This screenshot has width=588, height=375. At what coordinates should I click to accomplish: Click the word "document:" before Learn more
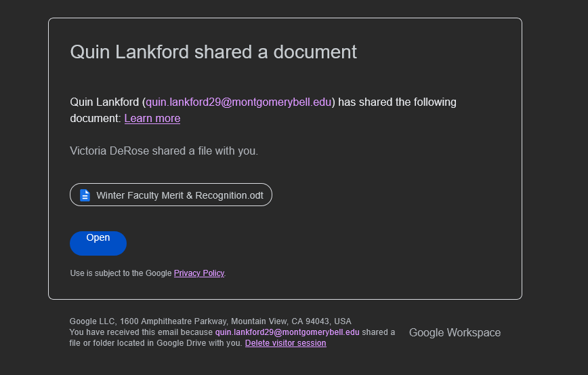(x=96, y=119)
